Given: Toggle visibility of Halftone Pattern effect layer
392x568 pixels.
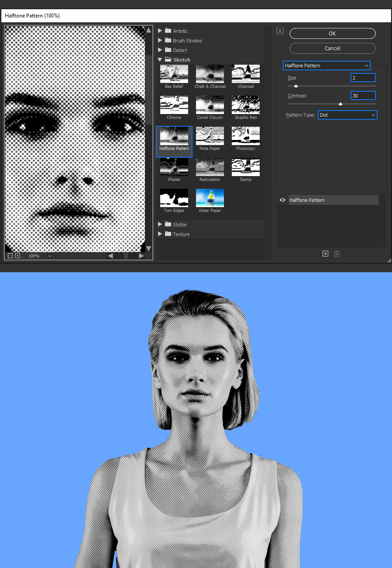Looking at the screenshot, I should pyautogui.click(x=283, y=200).
